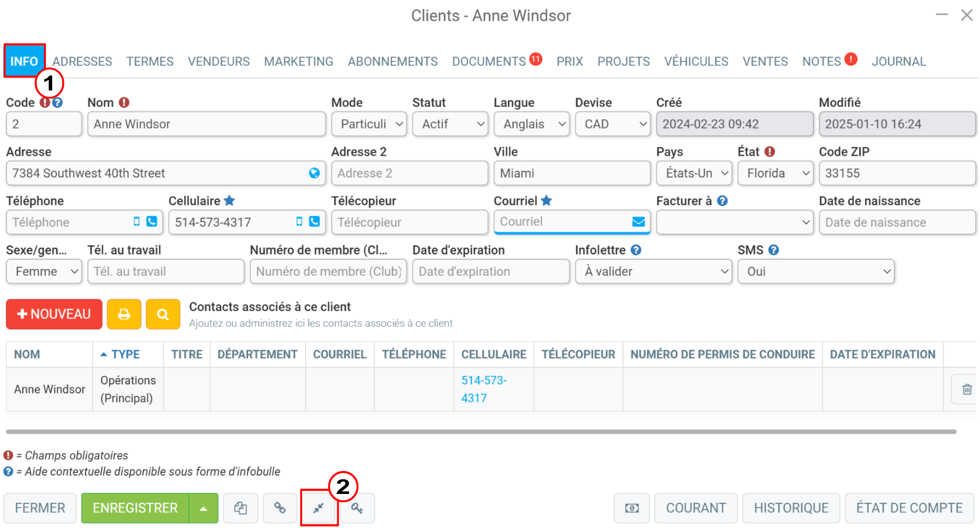980x528 pixels.
Task: Click the globe icon in Adresse field
Action: coord(314,173)
